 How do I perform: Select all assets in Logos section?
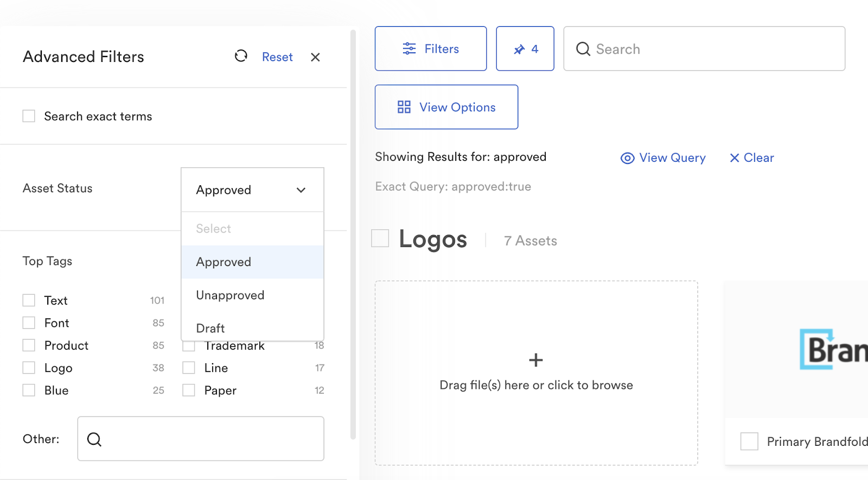pyautogui.click(x=380, y=238)
